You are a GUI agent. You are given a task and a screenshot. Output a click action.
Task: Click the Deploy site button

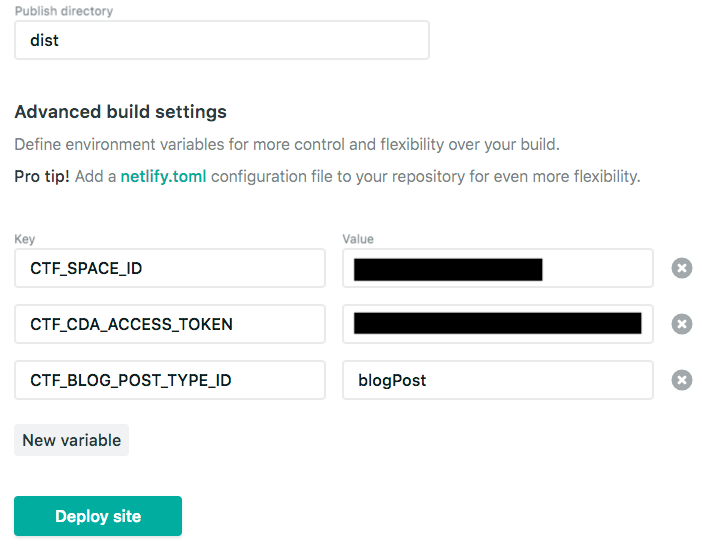coord(98,516)
